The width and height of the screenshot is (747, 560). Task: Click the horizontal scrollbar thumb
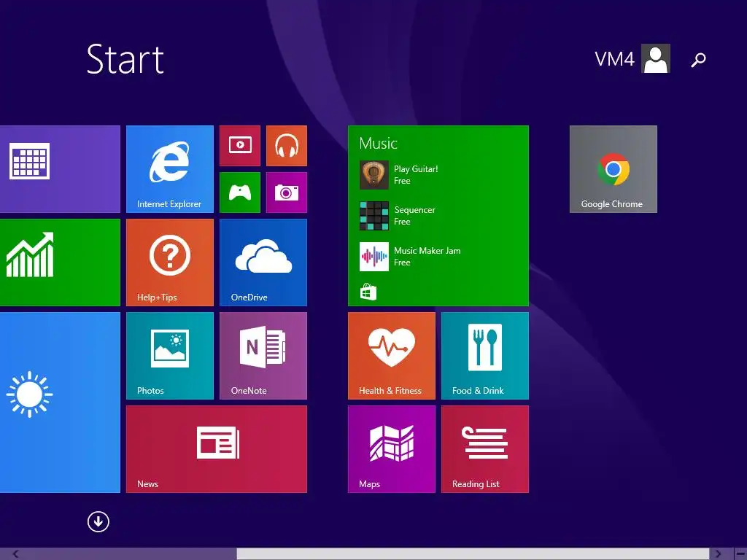click(473, 554)
